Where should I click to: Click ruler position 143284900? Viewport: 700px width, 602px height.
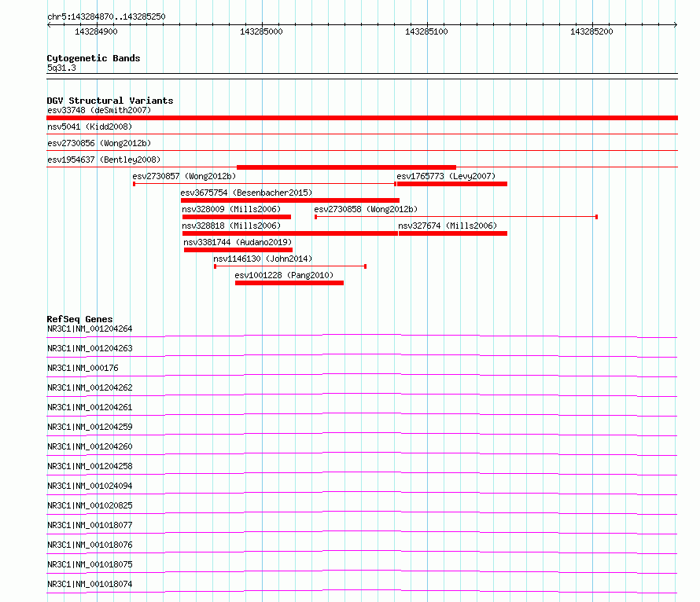(96, 31)
